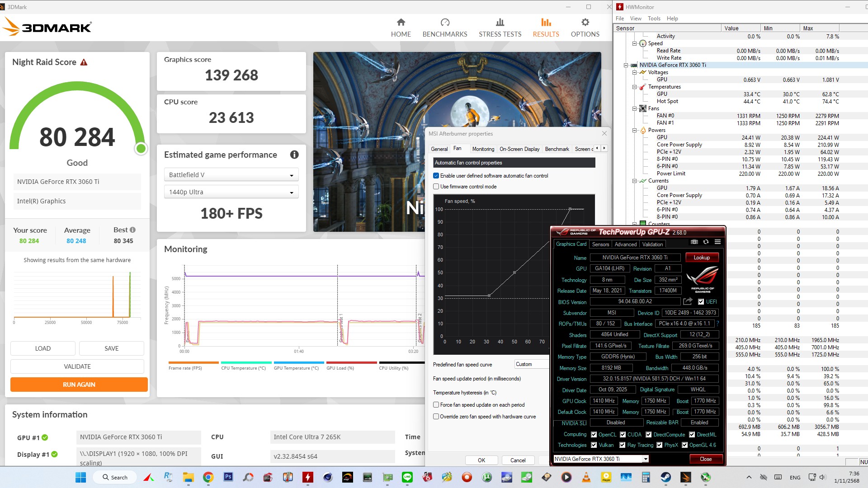868x488 pixels.
Task: Check Force fan speed update on each period
Action: 436,405
